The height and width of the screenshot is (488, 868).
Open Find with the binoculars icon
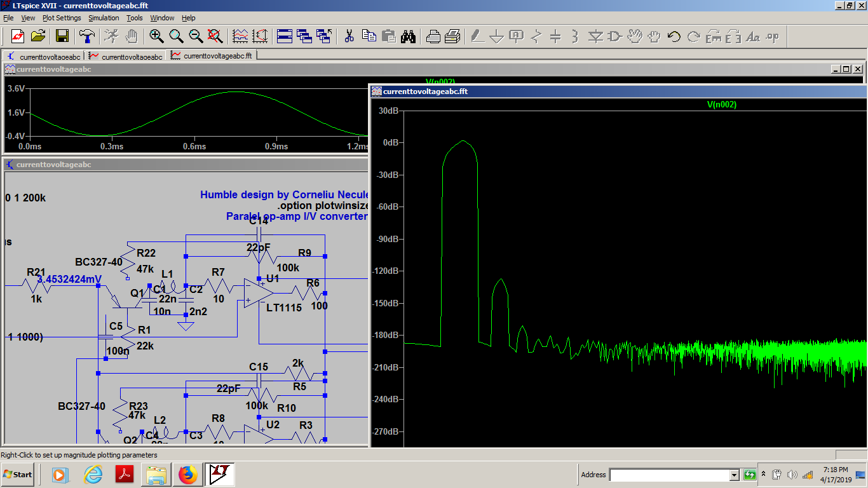coord(408,36)
